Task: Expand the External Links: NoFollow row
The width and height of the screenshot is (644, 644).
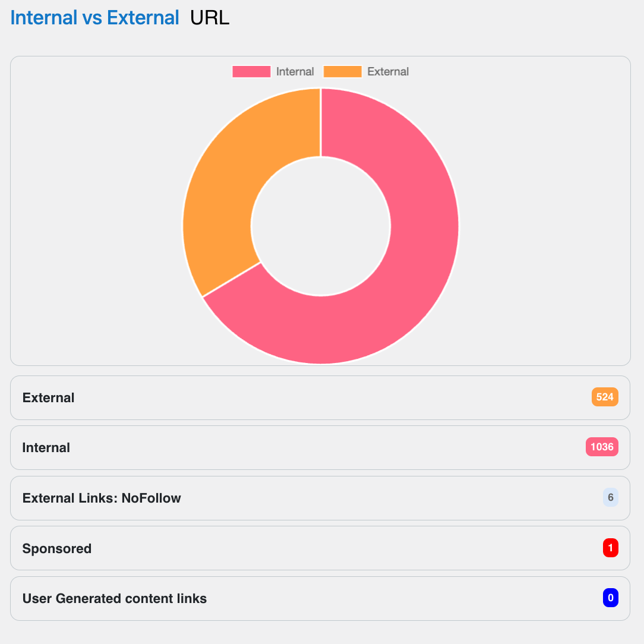Action: click(320, 498)
